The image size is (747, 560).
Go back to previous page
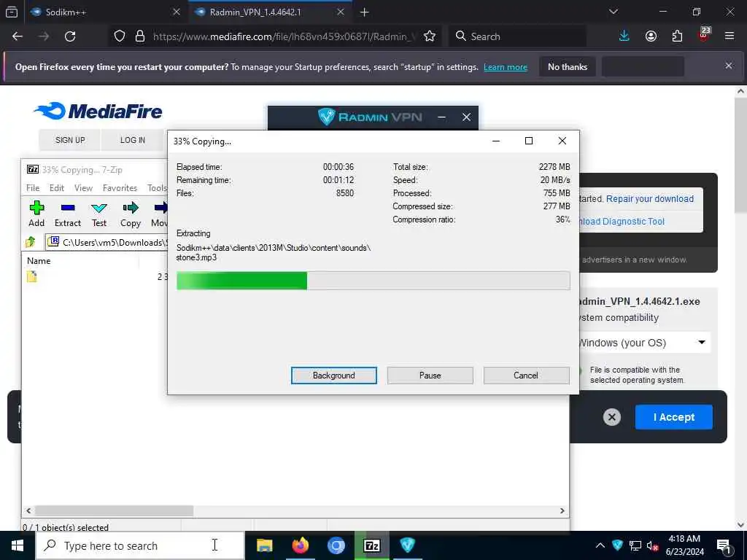[x=18, y=36]
